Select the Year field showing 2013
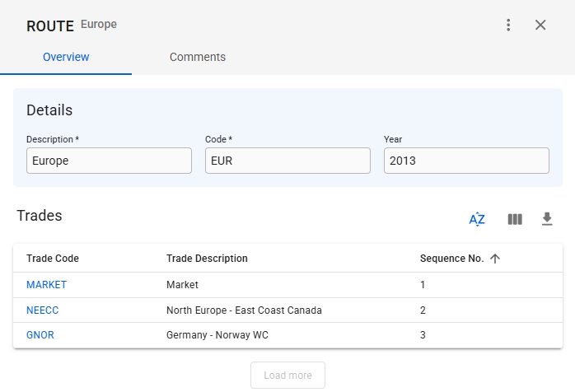 click(466, 161)
